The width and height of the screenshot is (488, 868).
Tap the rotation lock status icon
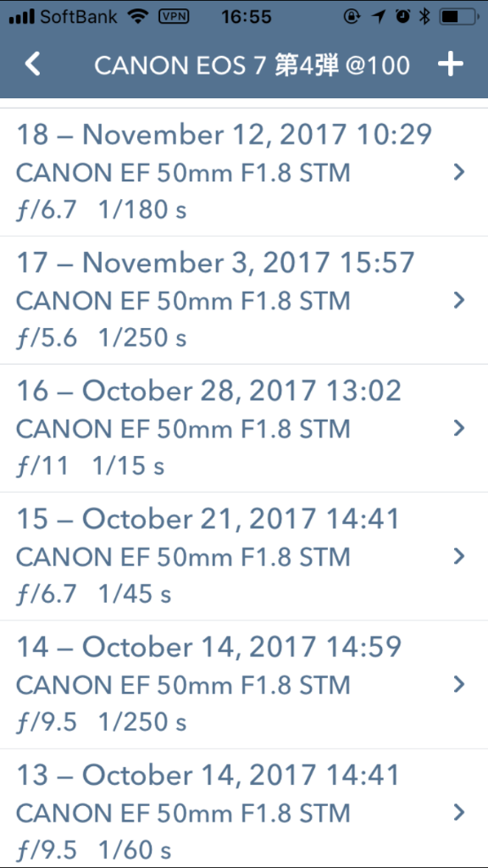click(352, 17)
